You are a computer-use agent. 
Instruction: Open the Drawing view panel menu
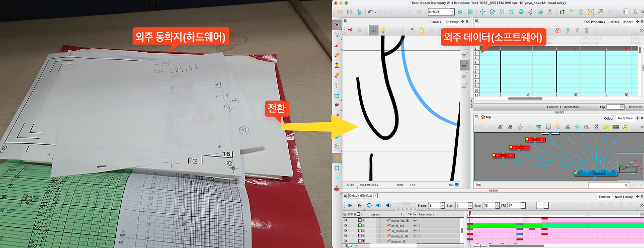(345, 21)
